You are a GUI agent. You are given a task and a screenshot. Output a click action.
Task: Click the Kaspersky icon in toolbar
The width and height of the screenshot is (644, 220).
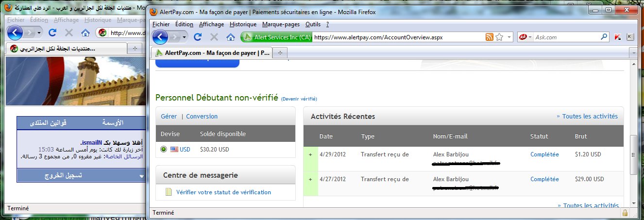tap(618, 37)
